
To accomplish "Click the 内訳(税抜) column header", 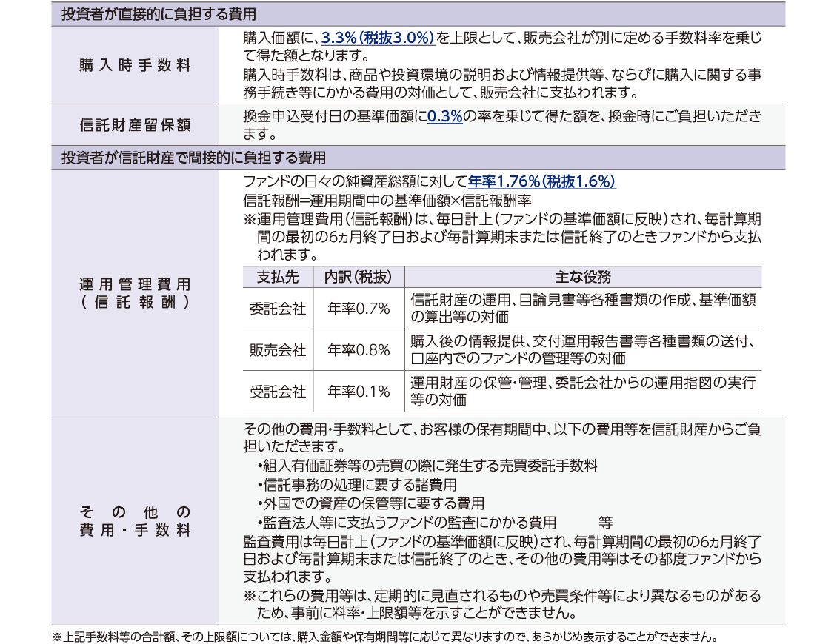I will click(359, 277).
